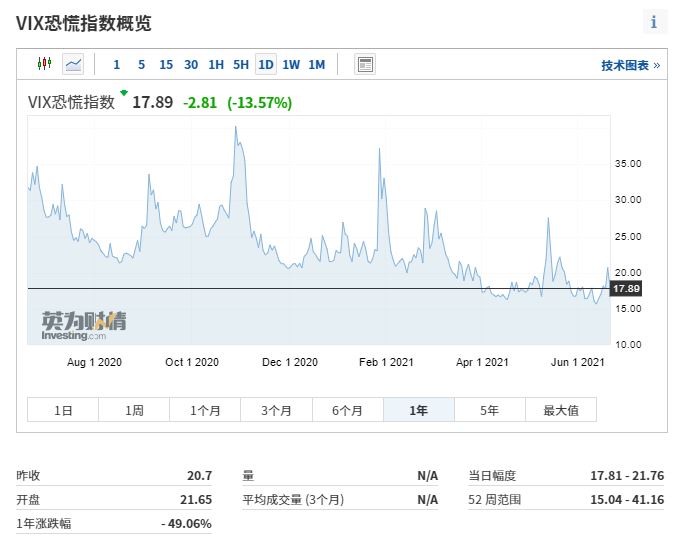Select the 最大值 max range button
Screen dimensions: 678x544
(560, 410)
